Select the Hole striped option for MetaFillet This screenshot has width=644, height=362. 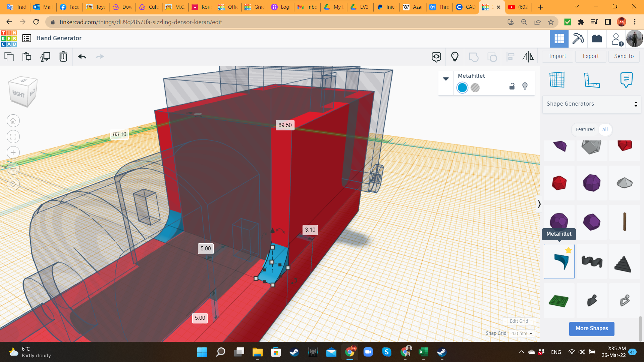[475, 88]
